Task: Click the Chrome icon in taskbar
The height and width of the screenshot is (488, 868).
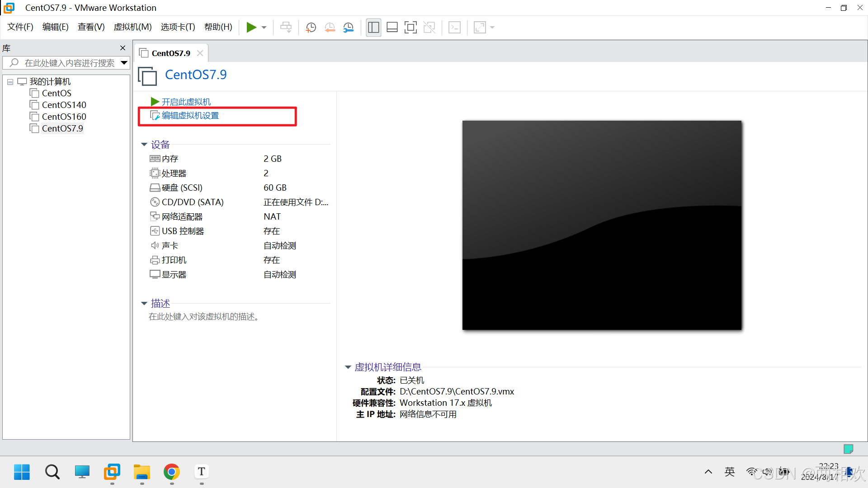Action: pos(172,472)
